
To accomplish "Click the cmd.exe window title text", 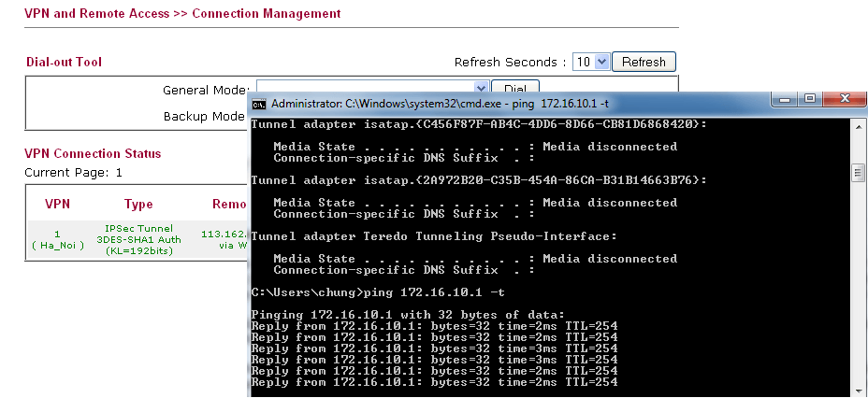I will coord(441,104).
